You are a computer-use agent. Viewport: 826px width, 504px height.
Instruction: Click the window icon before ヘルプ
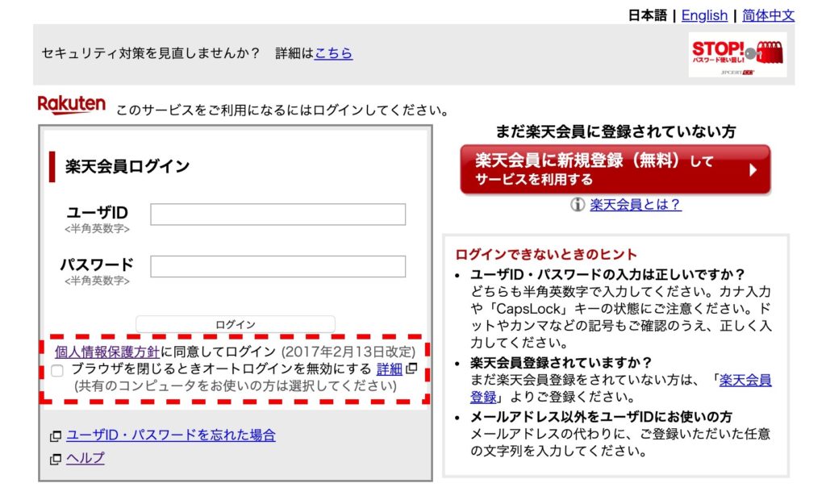(56, 459)
